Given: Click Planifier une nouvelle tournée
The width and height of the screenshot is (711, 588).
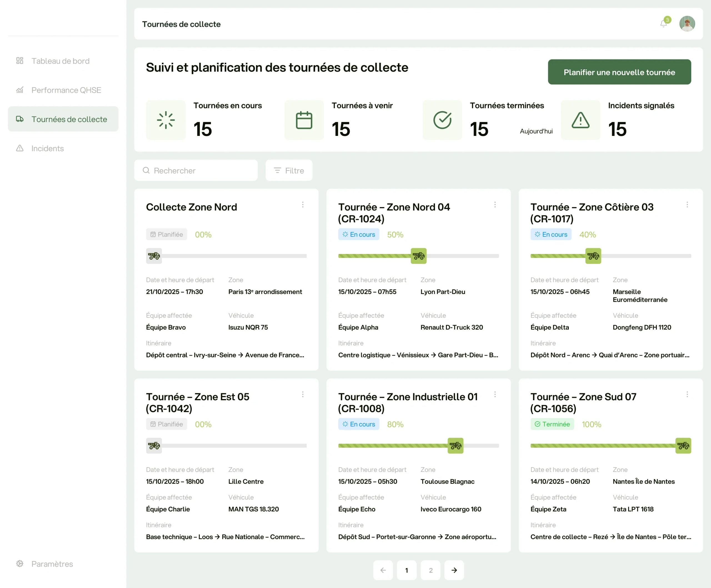Looking at the screenshot, I should click(x=619, y=72).
